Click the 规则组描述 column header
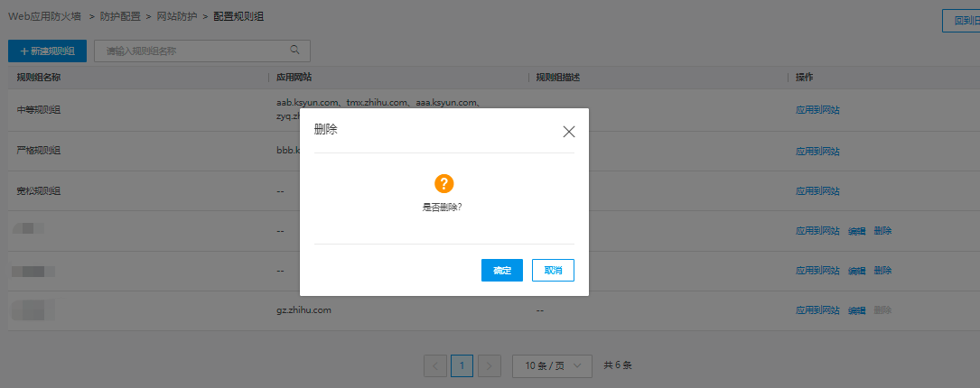The image size is (980, 388). pyautogui.click(x=558, y=78)
